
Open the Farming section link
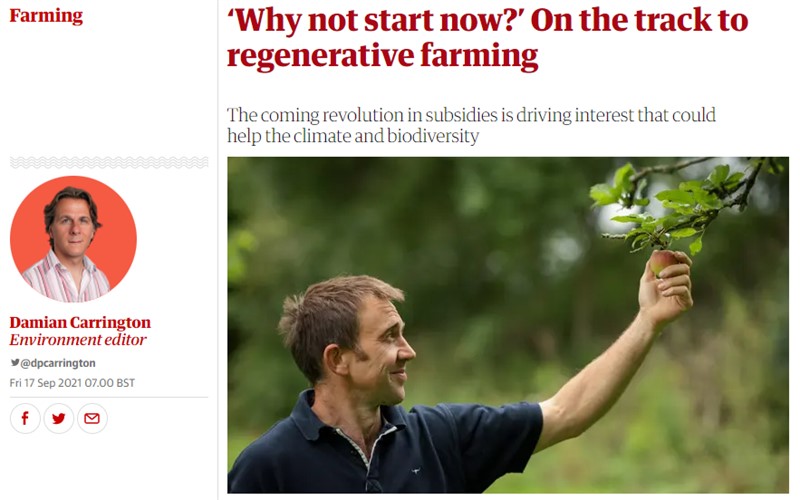[46, 16]
